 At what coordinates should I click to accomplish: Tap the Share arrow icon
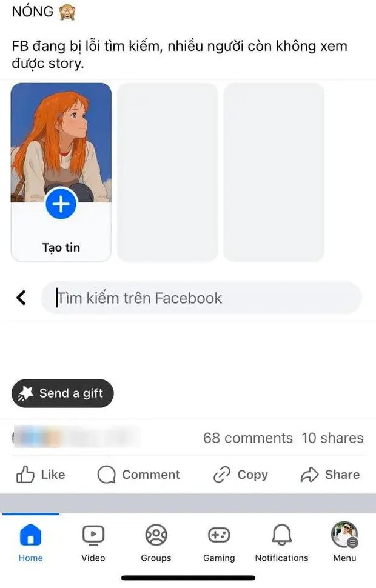pyautogui.click(x=309, y=475)
